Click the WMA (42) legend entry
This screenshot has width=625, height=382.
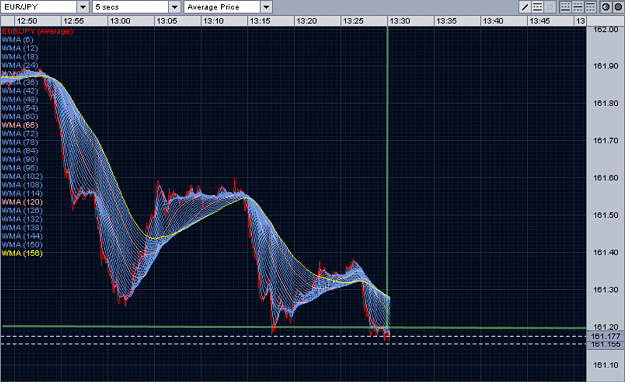click(x=20, y=91)
